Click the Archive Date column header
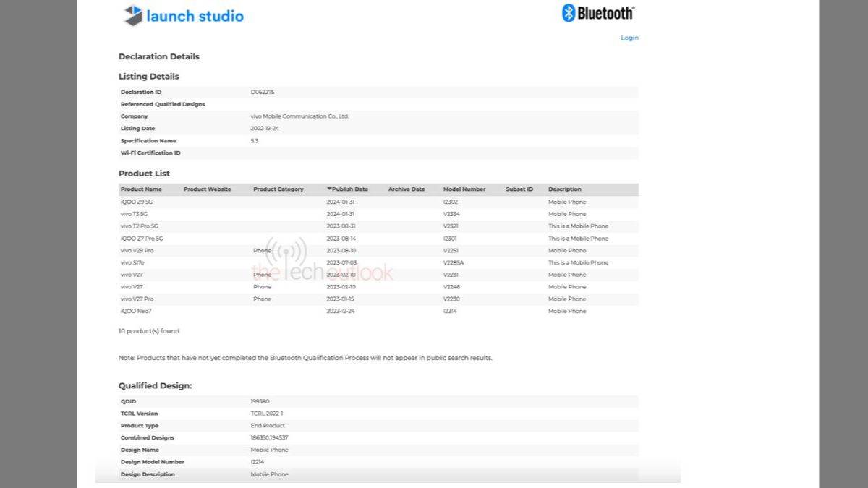 click(407, 189)
